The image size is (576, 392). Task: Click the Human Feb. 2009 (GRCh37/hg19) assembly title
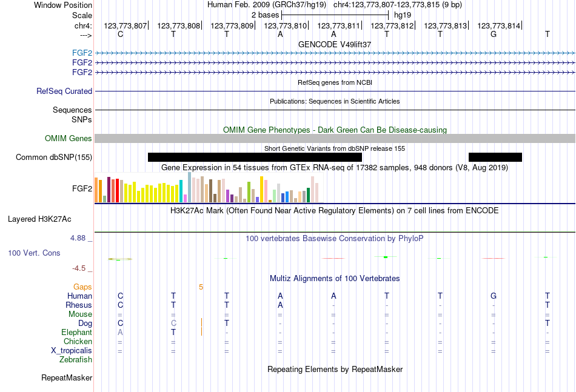click(x=267, y=5)
